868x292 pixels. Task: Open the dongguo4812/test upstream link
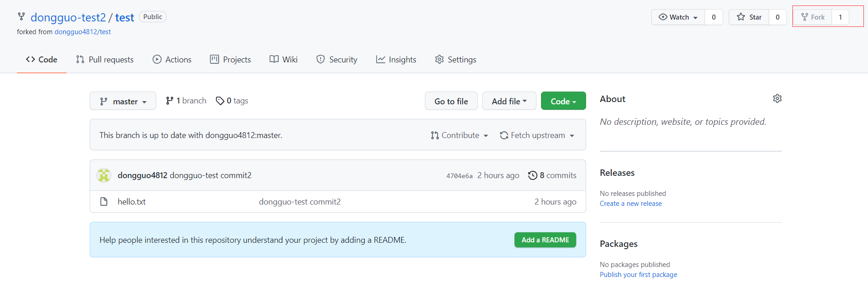82,32
